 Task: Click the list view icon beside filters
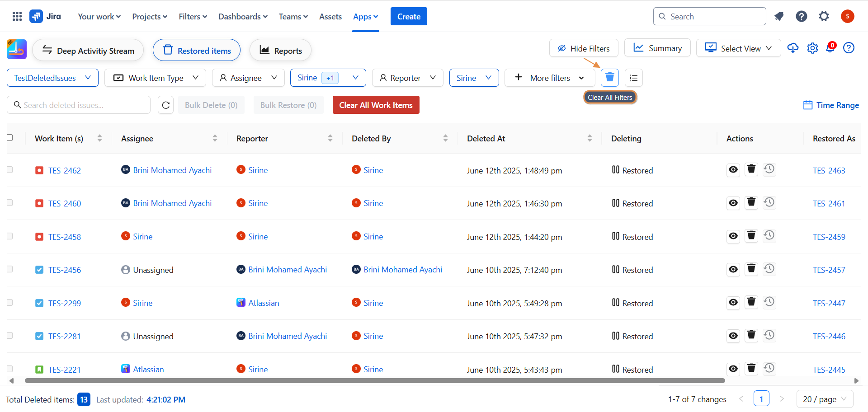[x=633, y=78]
